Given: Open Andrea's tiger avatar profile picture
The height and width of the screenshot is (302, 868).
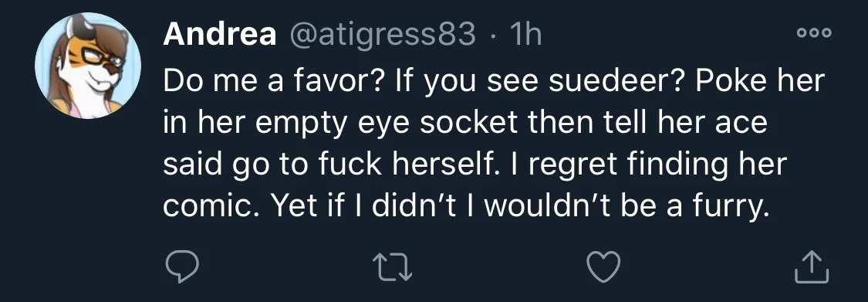Looking at the screenshot, I should 87,66.
